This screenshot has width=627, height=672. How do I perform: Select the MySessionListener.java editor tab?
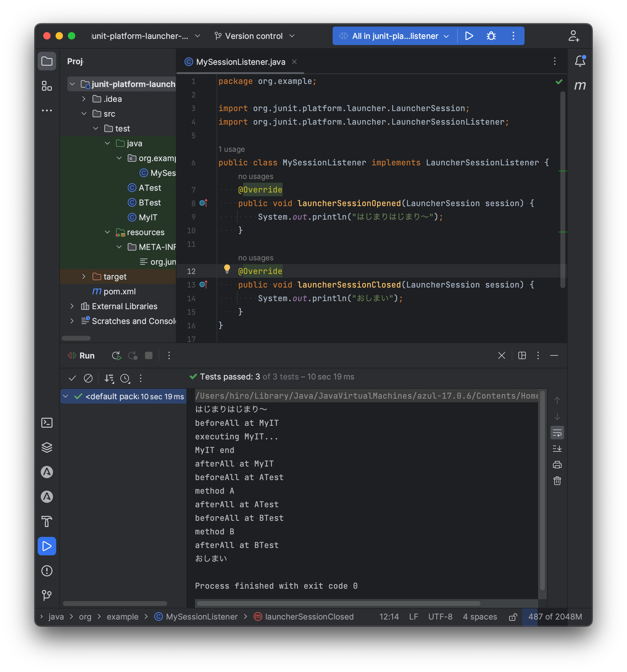coord(240,61)
